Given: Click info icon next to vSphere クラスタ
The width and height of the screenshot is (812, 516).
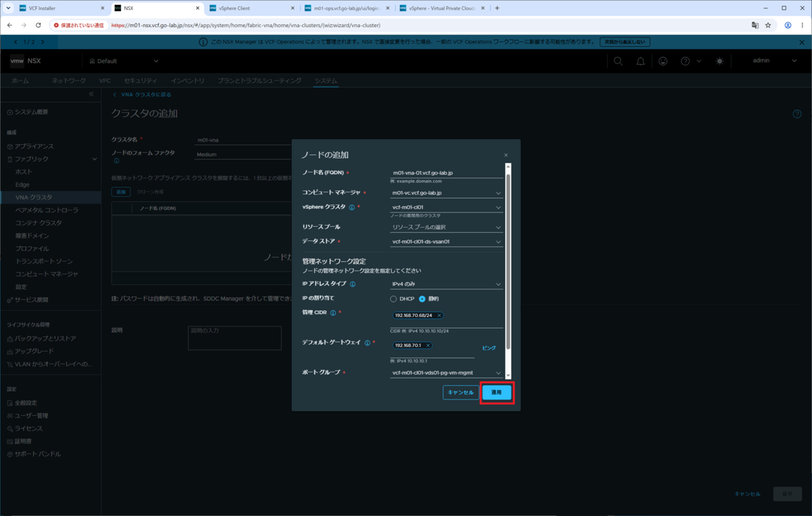Looking at the screenshot, I should [x=352, y=207].
